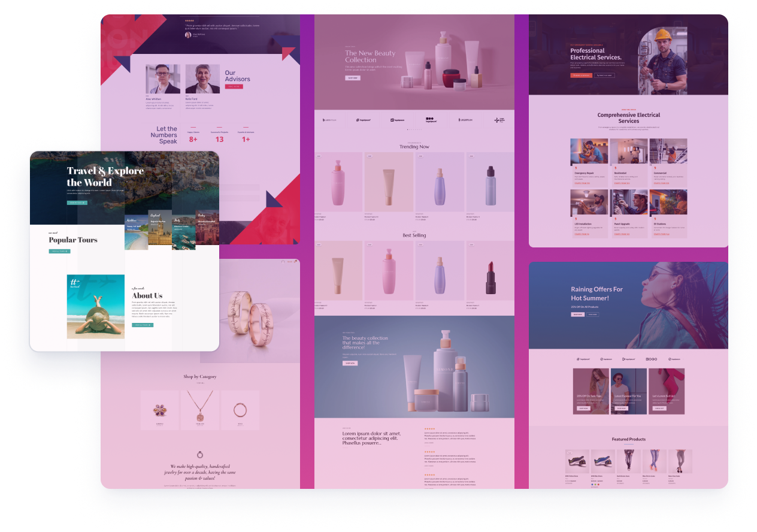Image resolution: width=757 pixels, height=532 pixels.
Task: Click first button under Raining Offers For Hot Summer
Action: [x=577, y=314]
